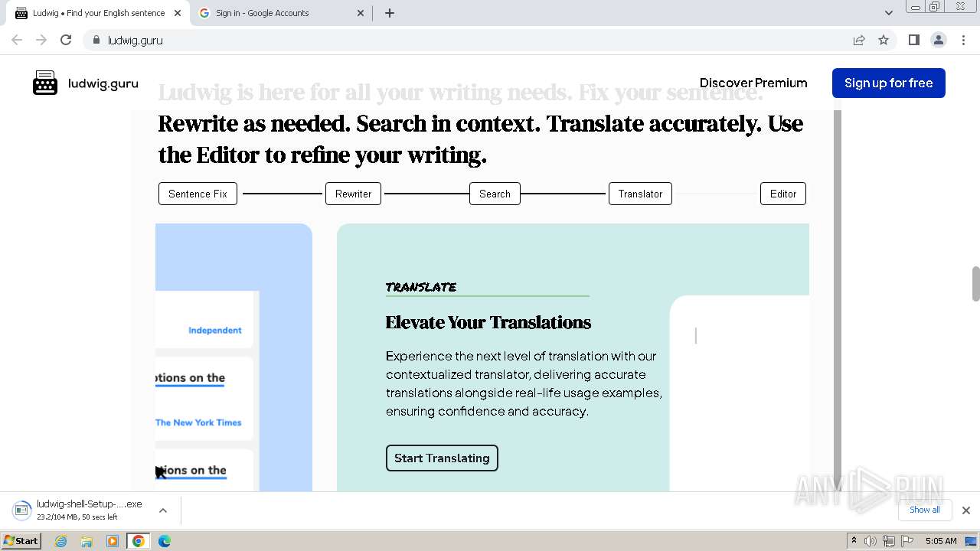Click the TRANSLATE section label

[421, 287]
